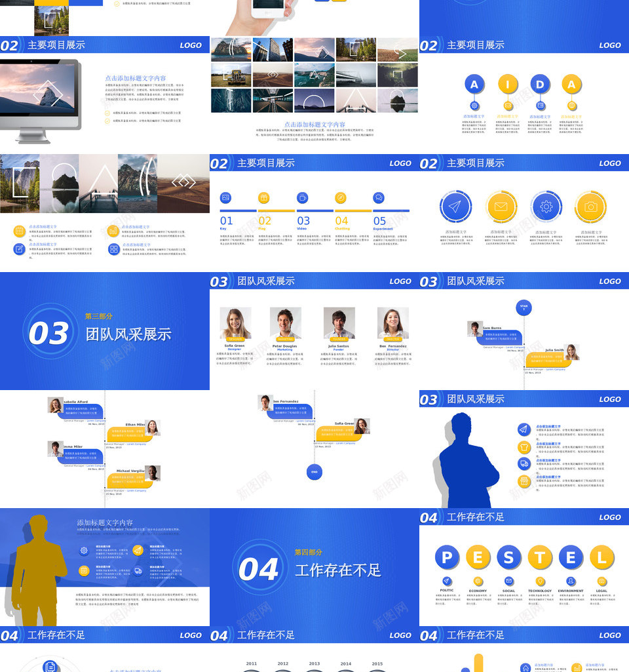Click the large 团队风采展示 section title
This screenshot has height=672, width=629.
click(128, 334)
